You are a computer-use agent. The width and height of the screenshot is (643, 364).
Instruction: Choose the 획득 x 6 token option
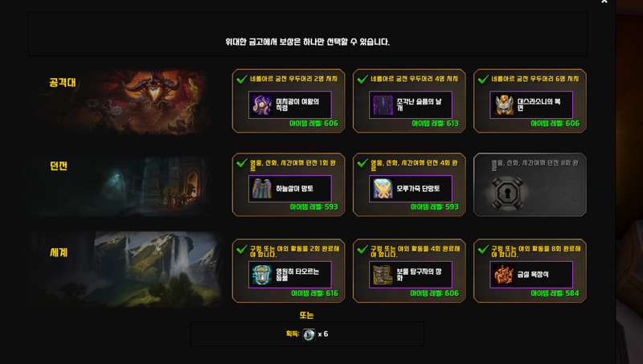click(x=307, y=334)
